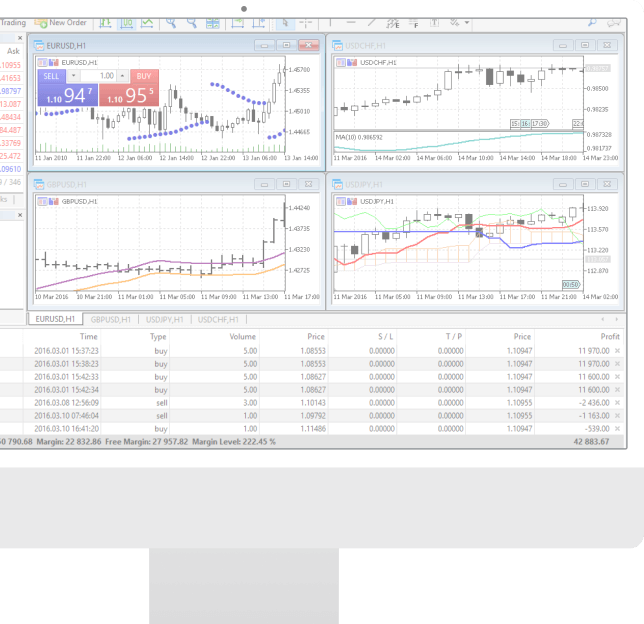Open the chat messages icon
Viewport: 644px width, 624px height.
[x=614, y=23]
